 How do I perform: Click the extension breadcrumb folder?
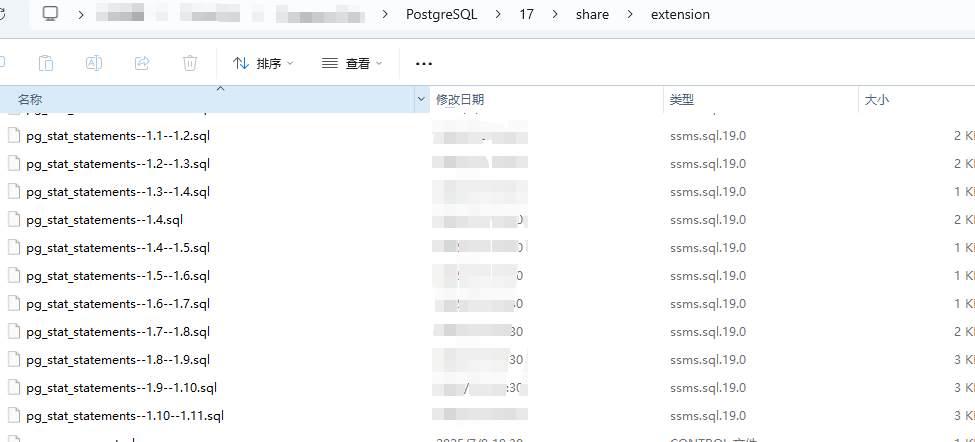pyautogui.click(x=680, y=14)
